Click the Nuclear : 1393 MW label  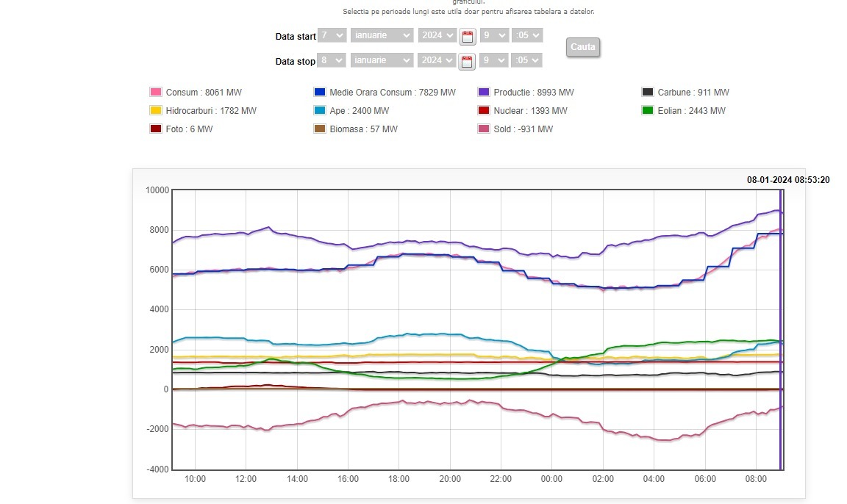tap(530, 111)
